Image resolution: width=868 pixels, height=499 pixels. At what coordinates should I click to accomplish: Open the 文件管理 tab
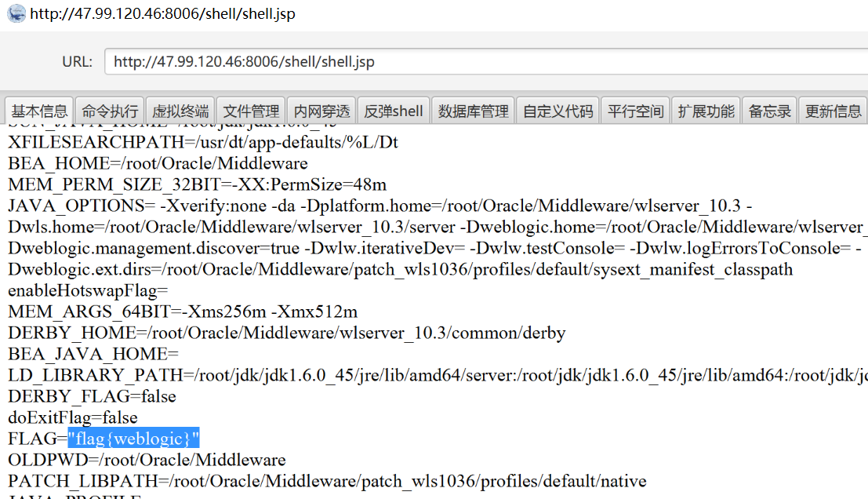tap(249, 110)
